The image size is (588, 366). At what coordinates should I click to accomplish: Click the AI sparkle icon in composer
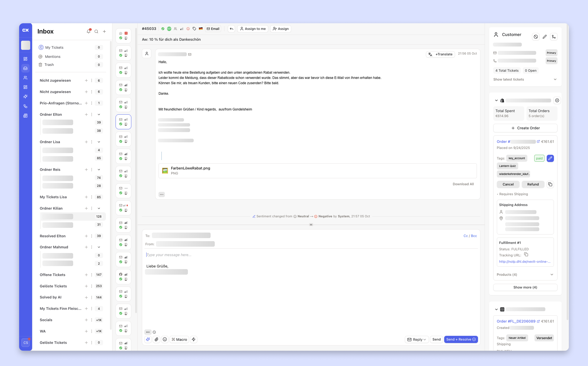tap(148, 339)
